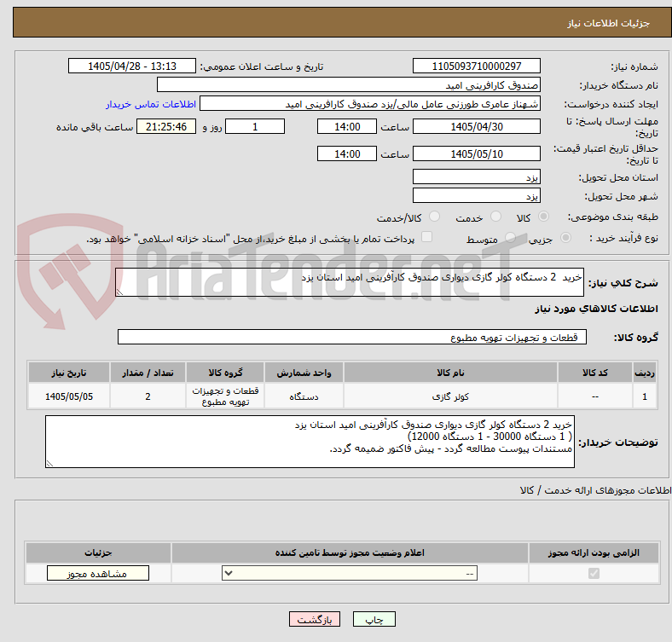Click the ایجاد کننده درخواست field
This screenshot has width=672, height=642.
(370, 104)
